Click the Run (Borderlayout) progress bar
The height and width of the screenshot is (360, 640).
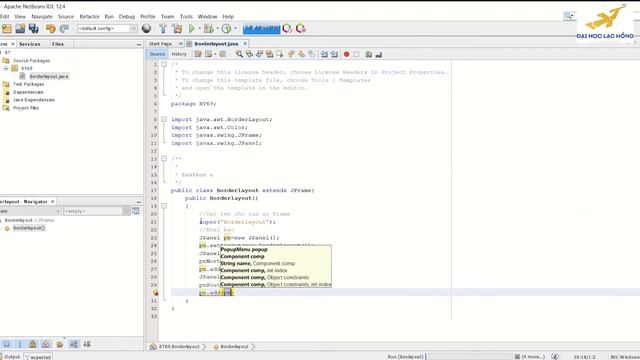coord(468,356)
